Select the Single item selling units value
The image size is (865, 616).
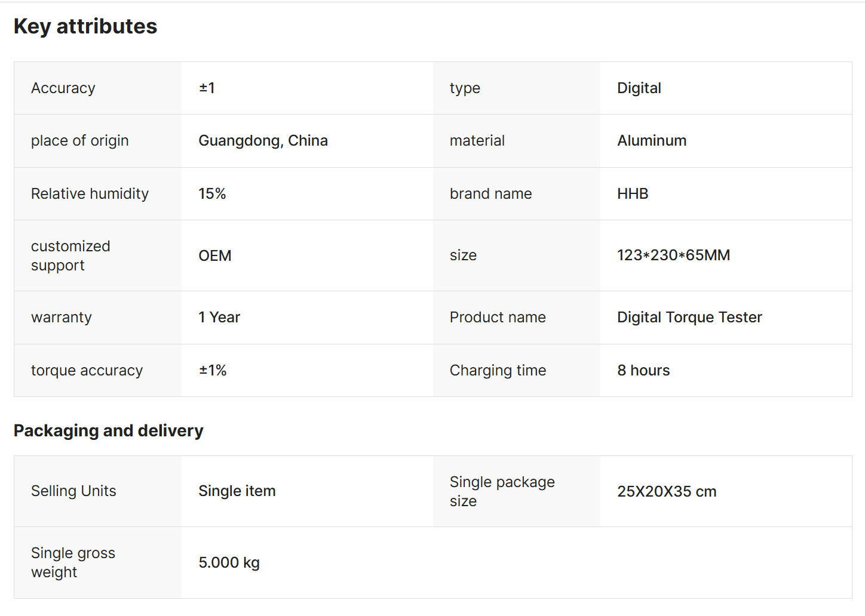click(237, 491)
